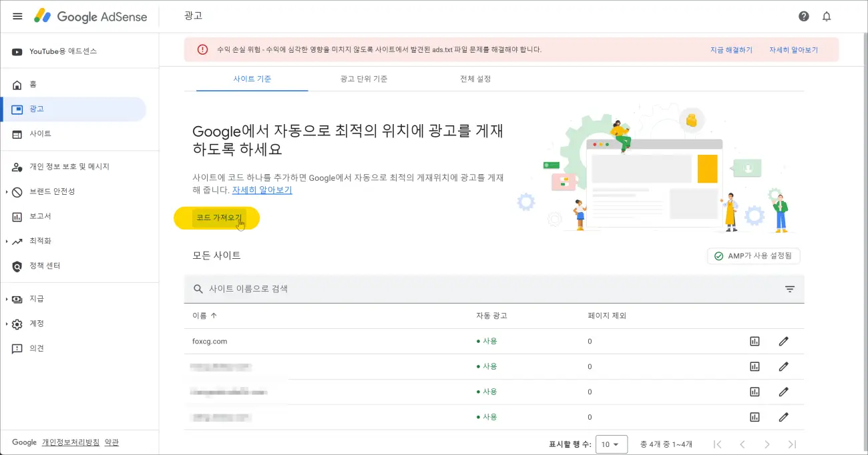
Task: Expand 계정 section arrow
Action: point(7,324)
